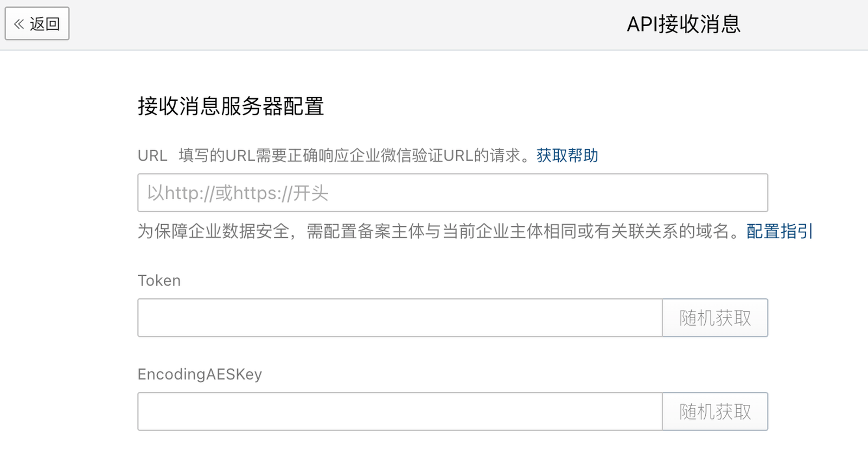
Task: Click the EncodingAESKey field label
Action: [200, 375]
